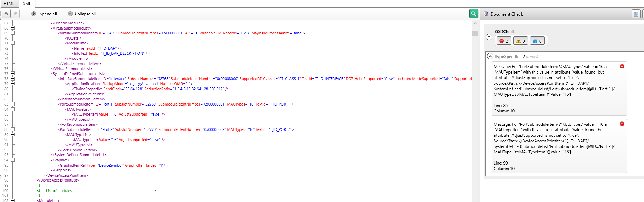
Task: Click the report icon at Document Check right
Action: pyautogui.click(x=636, y=14)
